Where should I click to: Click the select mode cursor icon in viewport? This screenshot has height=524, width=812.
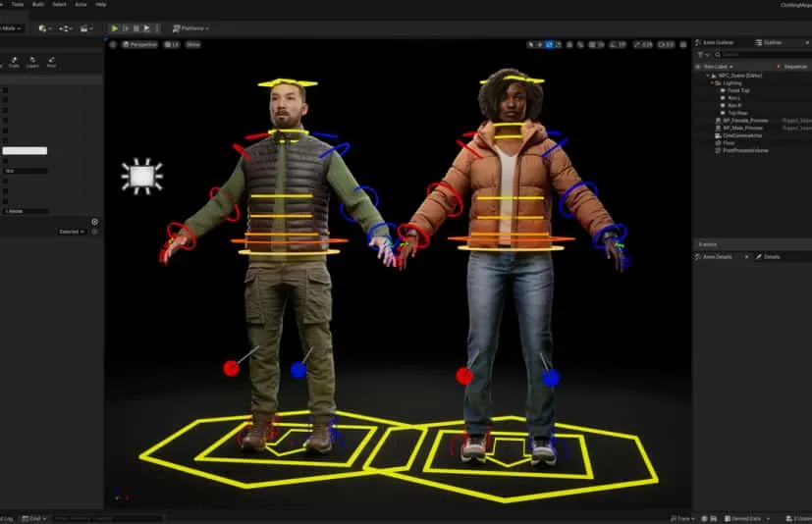click(530, 44)
